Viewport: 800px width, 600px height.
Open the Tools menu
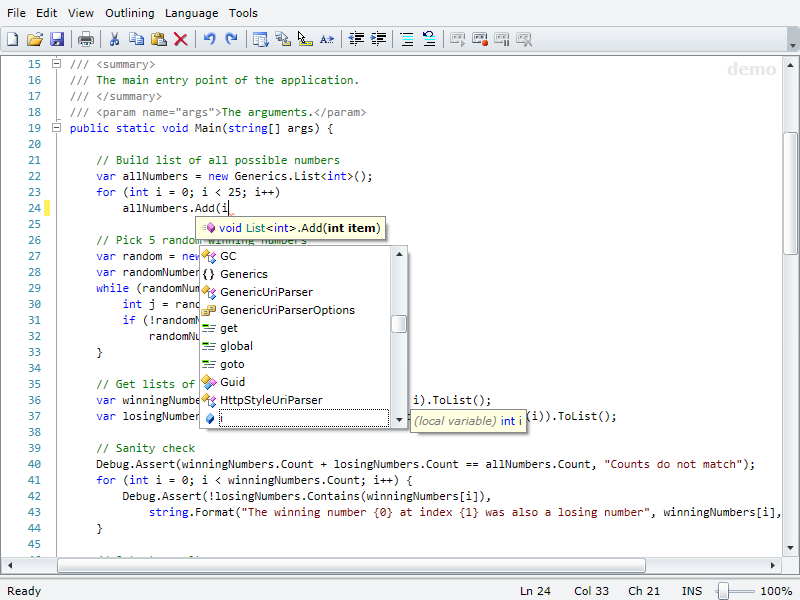pyautogui.click(x=243, y=13)
